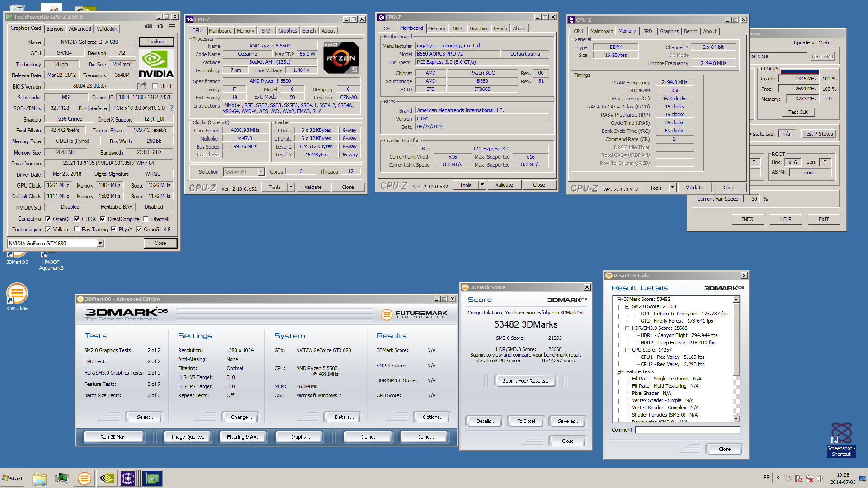Open the Graphics tab in CPU-Z Memory window
This screenshot has height=488, width=868.
click(x=669, y=31)
